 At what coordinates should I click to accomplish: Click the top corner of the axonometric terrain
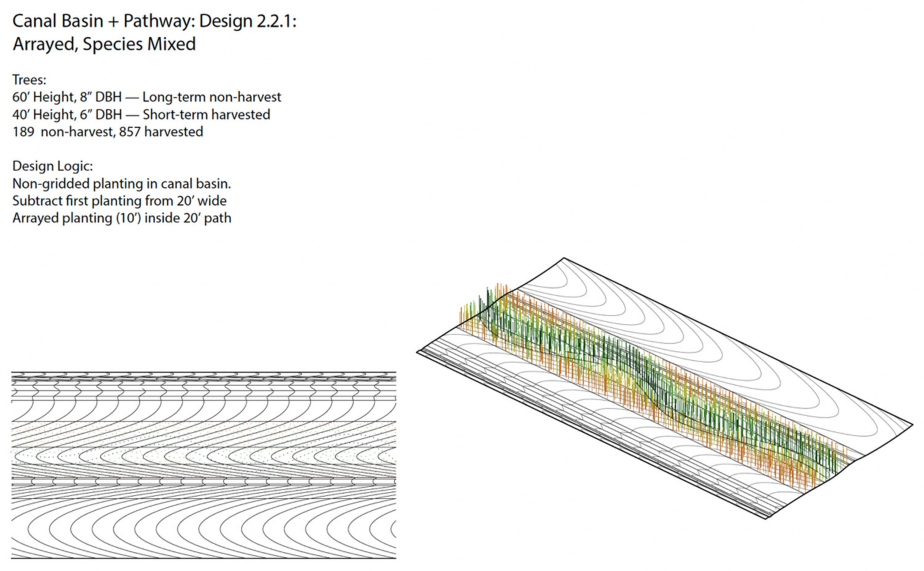564,259
